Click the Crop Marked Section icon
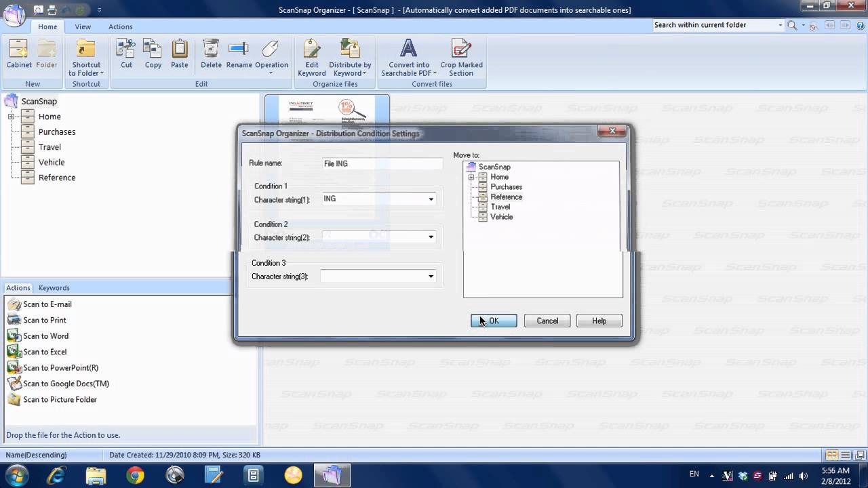This screenshot has width=868, height=488. point(461,49)
